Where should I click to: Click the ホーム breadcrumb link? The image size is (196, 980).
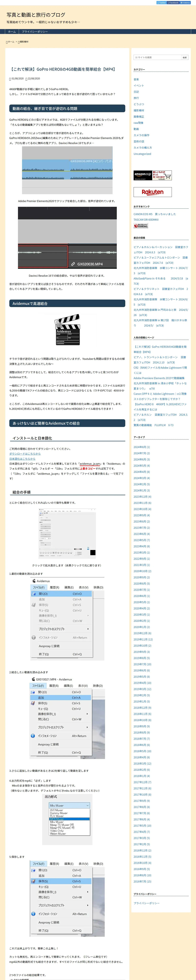11,42
